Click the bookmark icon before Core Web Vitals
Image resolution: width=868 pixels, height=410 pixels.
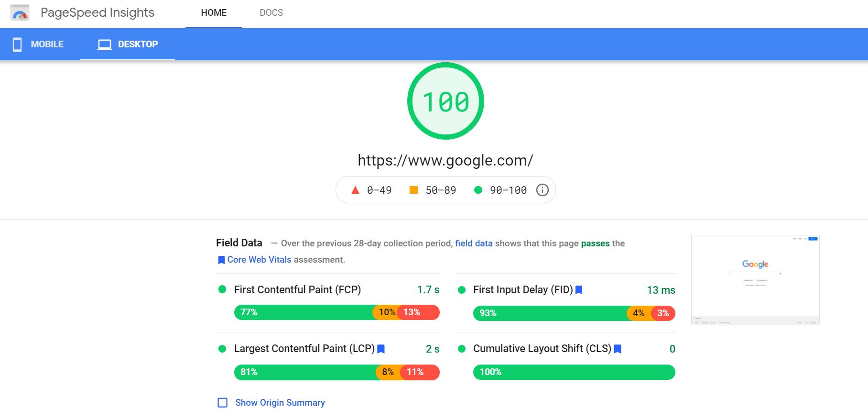(221, 260)
